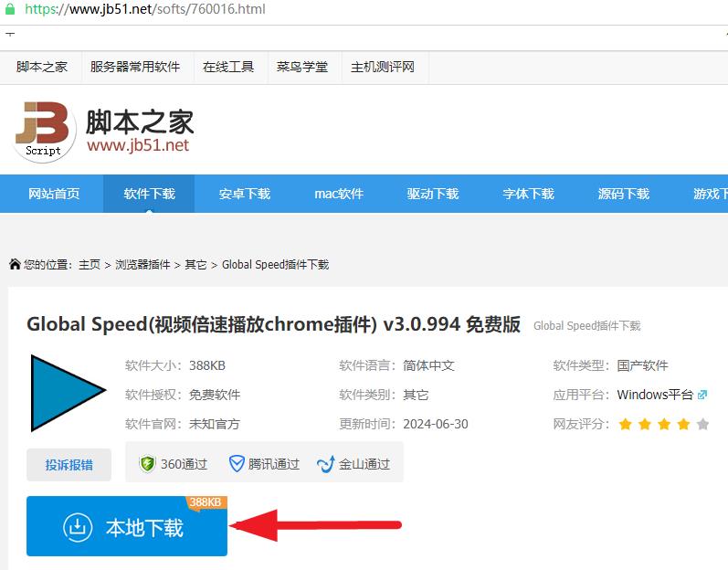The height and width of the screenshot is (570, 728).
Task: Go to 网站首页 nav tab
Action: coord(54,194)
